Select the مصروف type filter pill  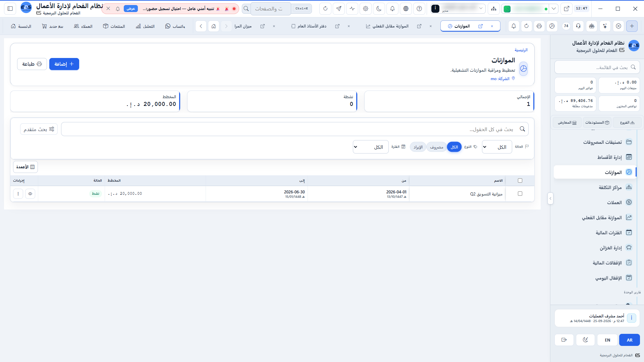(x=436, y=147)
